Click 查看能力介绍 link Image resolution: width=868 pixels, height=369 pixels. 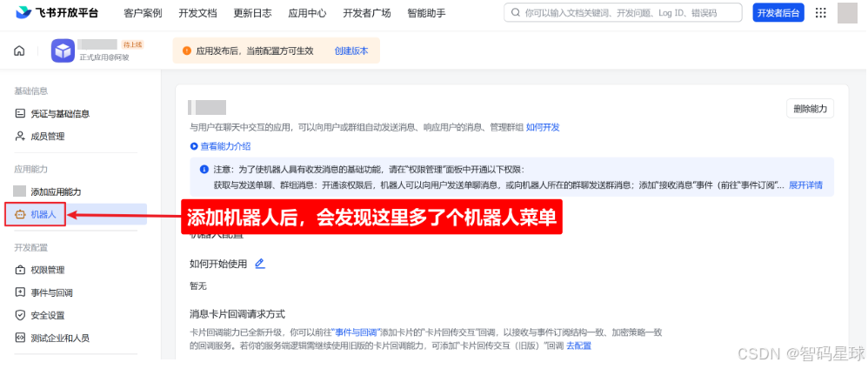click(x=225, y=147)
